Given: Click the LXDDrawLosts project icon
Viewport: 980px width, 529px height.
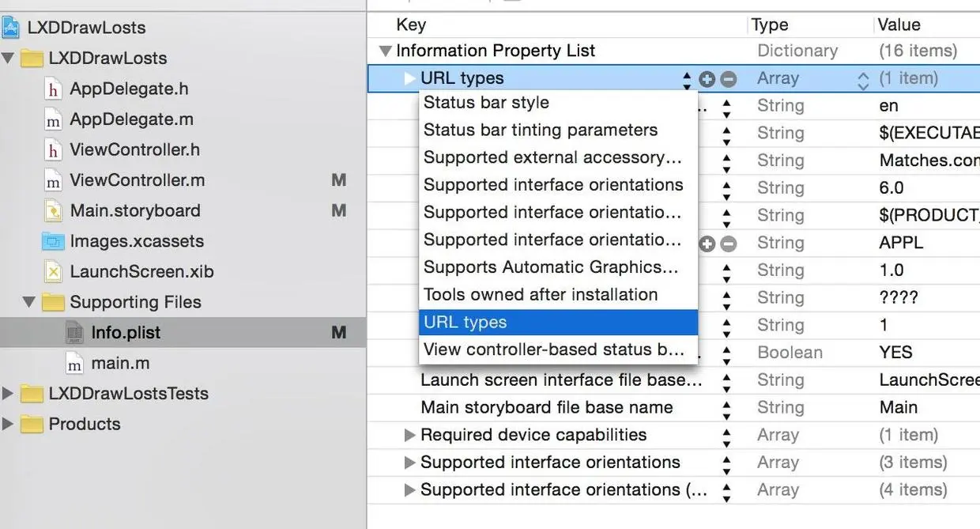Looking at the screenshot, I should (10, 28).
